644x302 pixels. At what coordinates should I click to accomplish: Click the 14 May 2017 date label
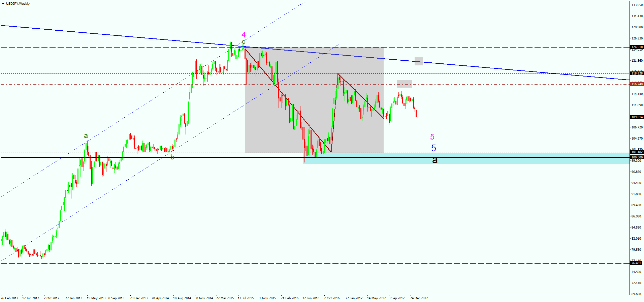tap(376, 298)
